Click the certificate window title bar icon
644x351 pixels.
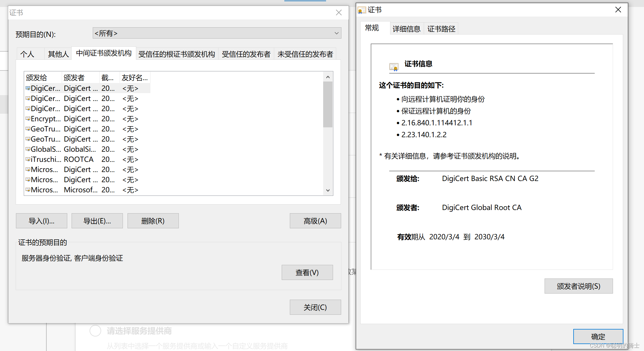(361, 10)
